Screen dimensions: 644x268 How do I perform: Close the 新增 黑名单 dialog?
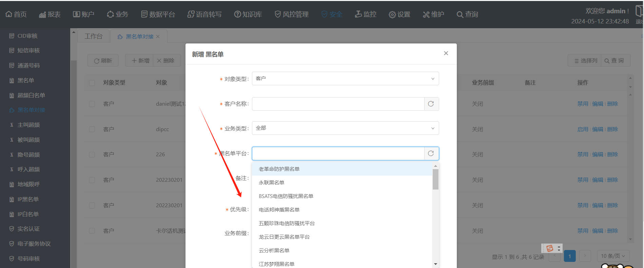point(446,53)
